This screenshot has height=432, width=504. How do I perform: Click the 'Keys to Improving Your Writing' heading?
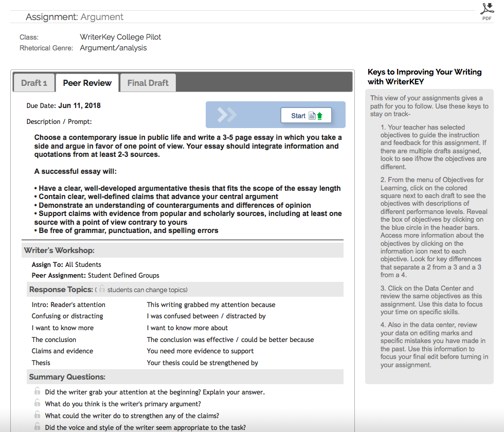pos(424,77)
